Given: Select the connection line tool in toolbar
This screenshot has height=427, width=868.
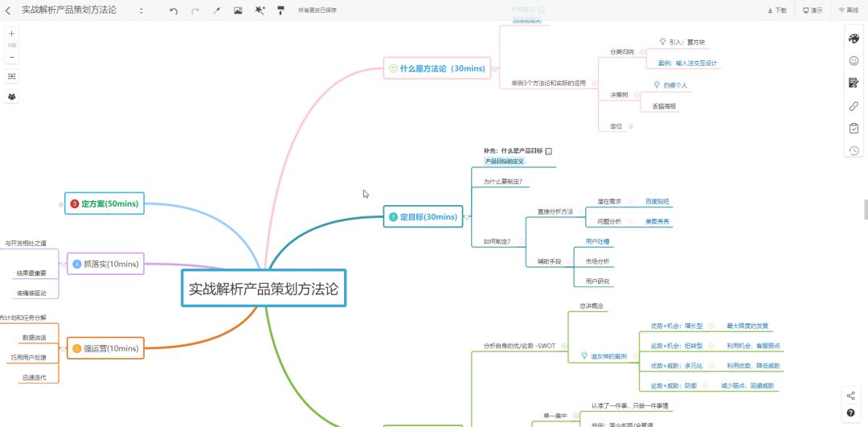Looking at the screenshot, I should [216, 10].
